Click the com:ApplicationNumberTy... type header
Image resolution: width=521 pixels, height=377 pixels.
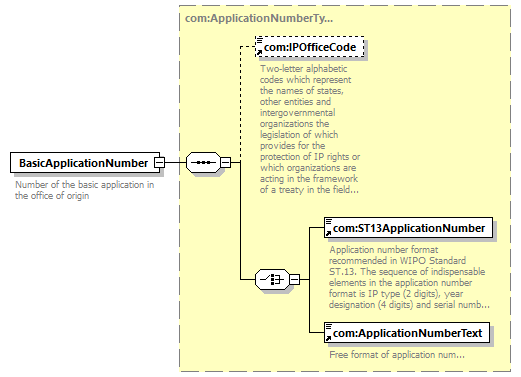[x=259, y=18]
